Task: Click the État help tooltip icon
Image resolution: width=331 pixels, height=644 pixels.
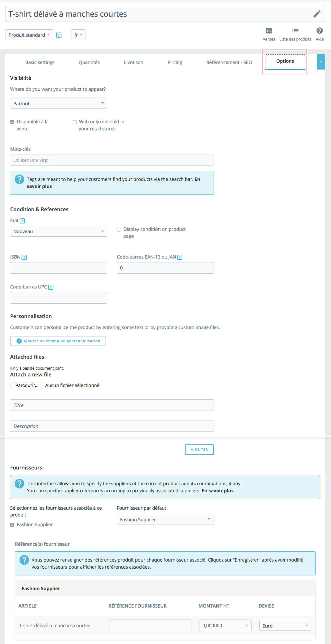Action: (x=22, y=221)
